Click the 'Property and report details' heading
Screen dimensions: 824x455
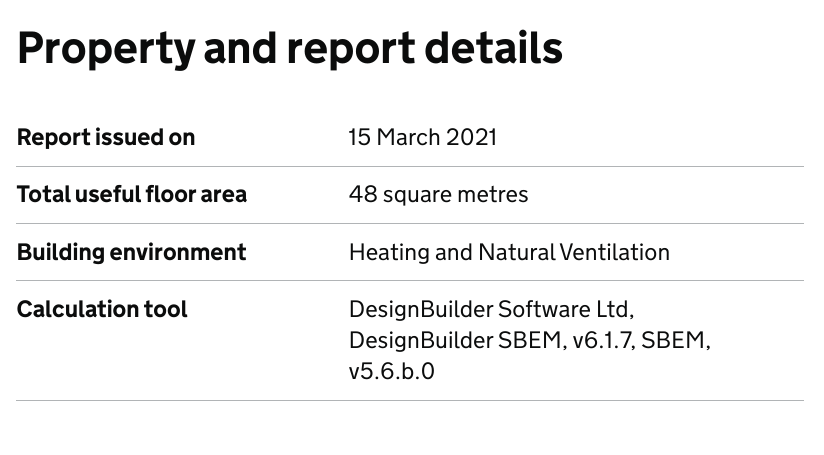point(290,50)
